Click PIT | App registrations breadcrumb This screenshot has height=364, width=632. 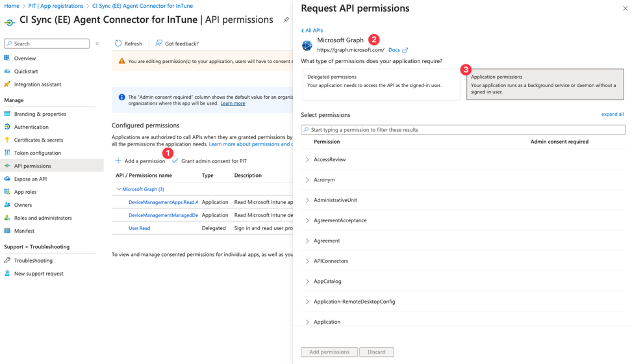(56, 6)
